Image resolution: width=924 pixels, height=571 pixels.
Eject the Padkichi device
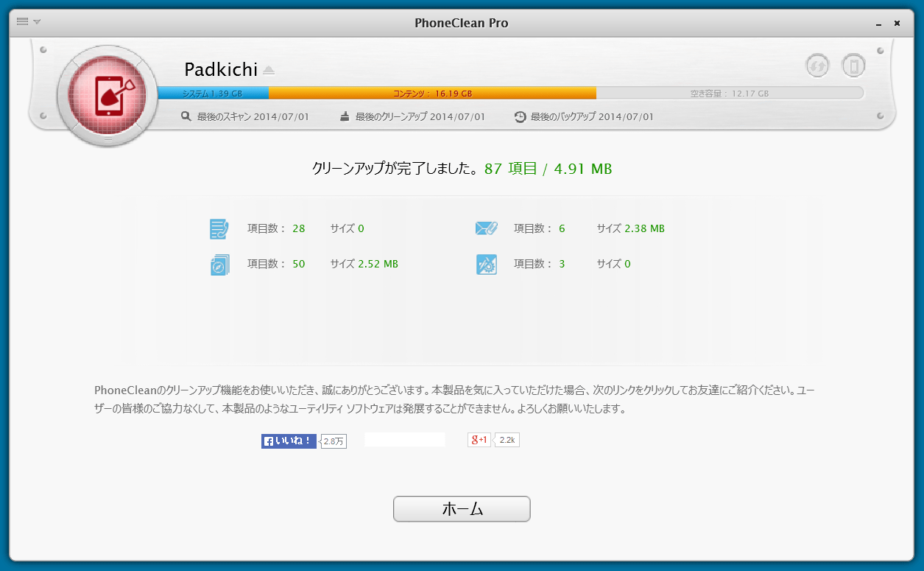coord(269,71)
